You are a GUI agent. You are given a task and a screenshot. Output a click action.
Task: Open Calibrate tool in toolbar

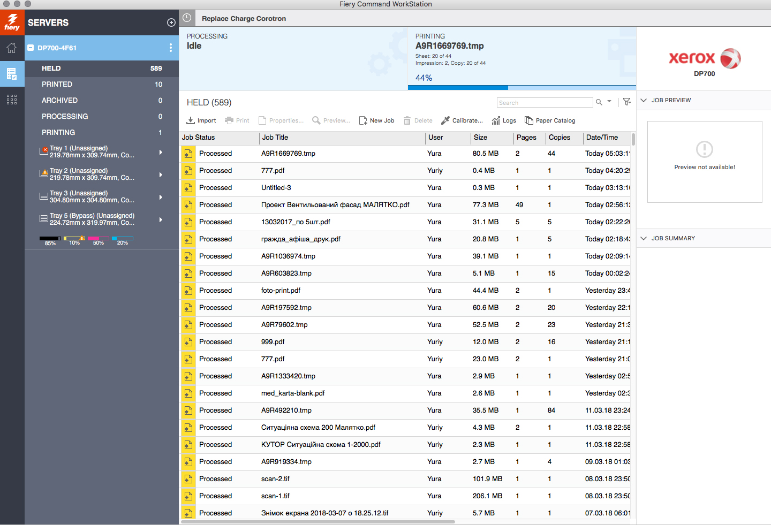462,120
